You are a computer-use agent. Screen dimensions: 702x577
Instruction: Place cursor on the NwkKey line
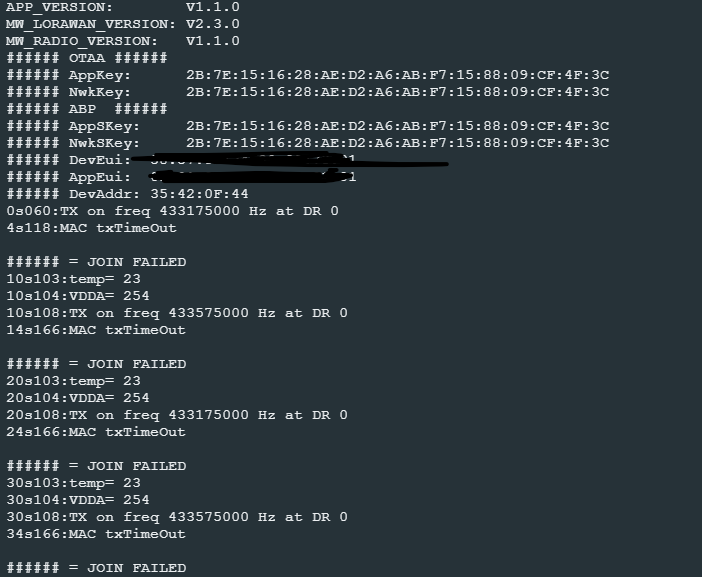point(300,92)
